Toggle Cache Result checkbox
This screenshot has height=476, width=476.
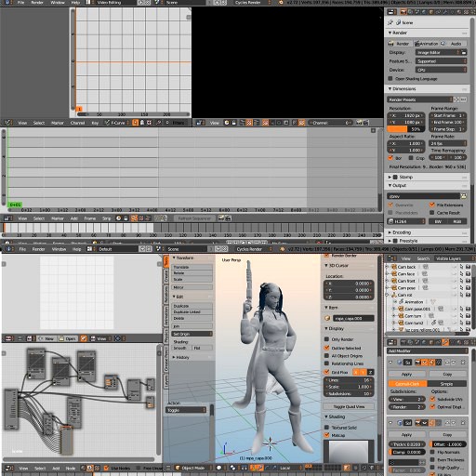[x=431, y=213]
